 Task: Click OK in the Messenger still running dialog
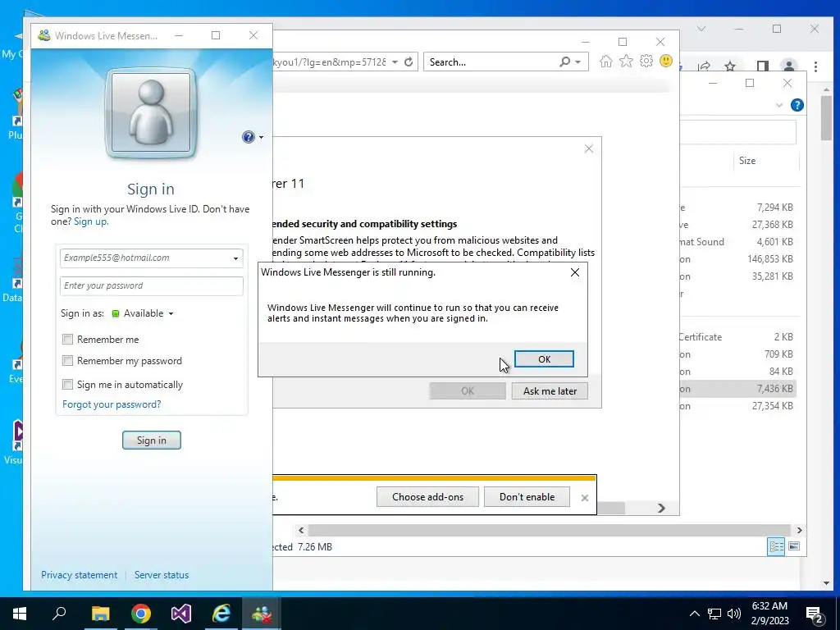544,359
